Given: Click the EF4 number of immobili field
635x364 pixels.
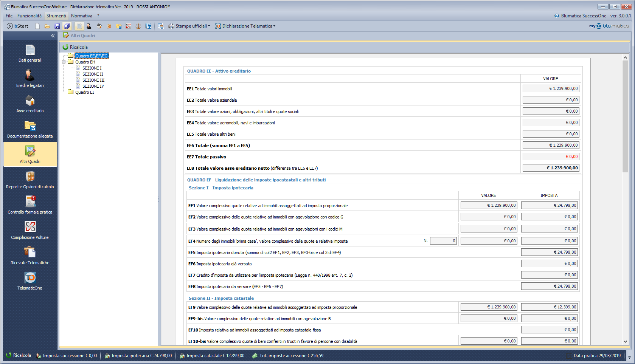Looking at the screenshot, I should point(443,241).
